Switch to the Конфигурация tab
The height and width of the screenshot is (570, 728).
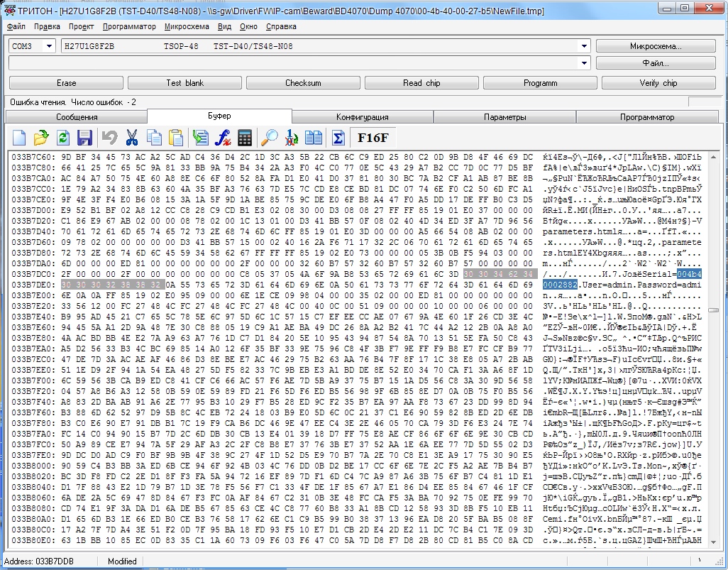click(x=362, y=116)
